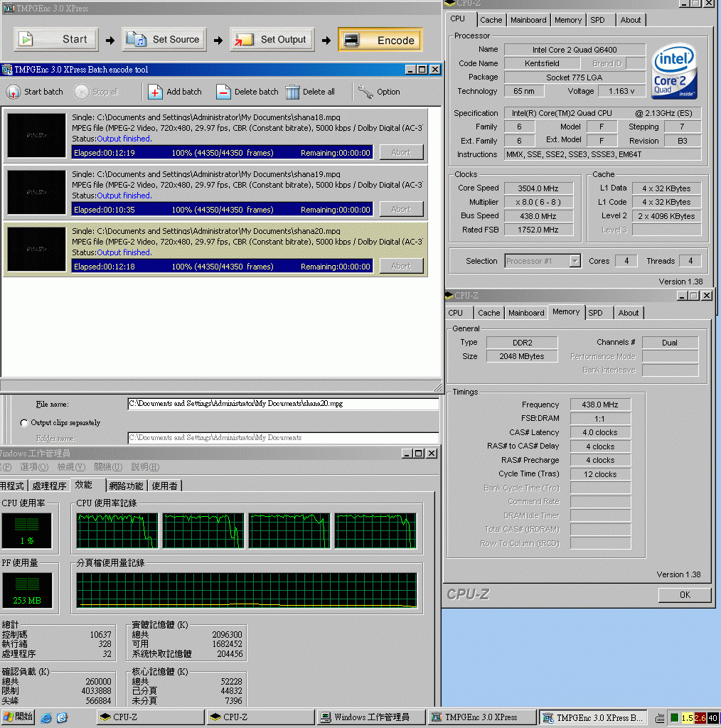
Task: Click the Start batch icon
Action: click(14, 92)
